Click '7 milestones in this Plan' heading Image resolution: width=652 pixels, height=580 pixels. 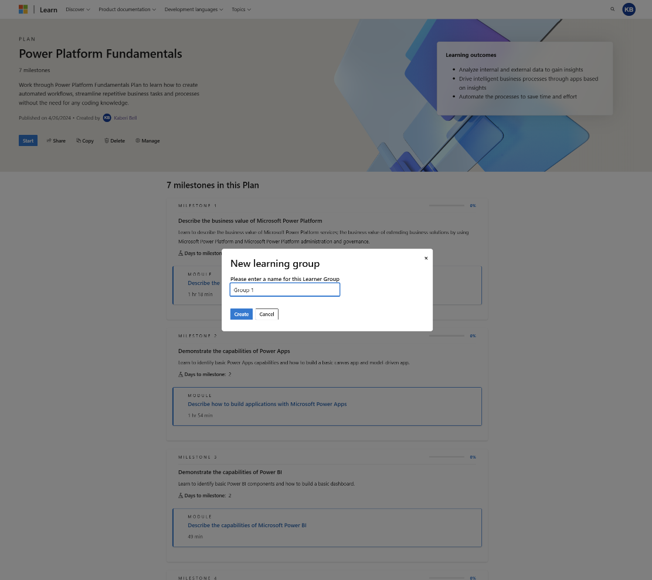pyautogui.click(x=212, y=185)
